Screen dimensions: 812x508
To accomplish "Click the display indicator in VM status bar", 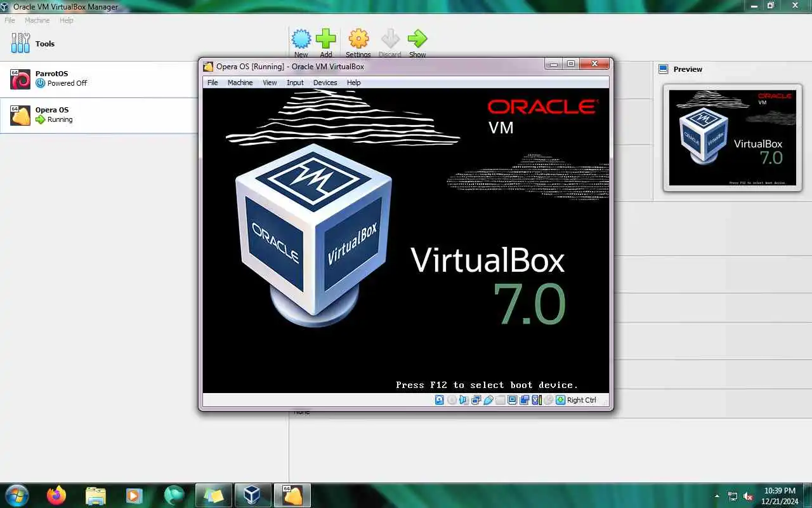I will (512, 400).
